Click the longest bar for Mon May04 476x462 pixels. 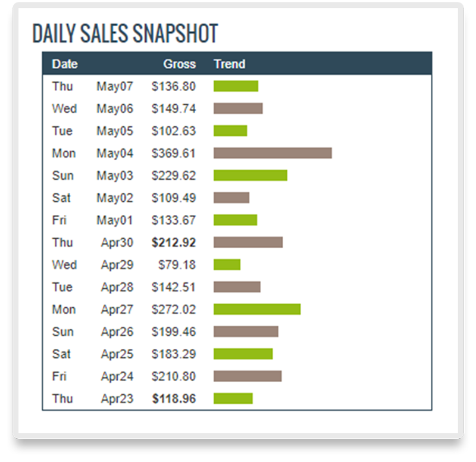point(273,153)
